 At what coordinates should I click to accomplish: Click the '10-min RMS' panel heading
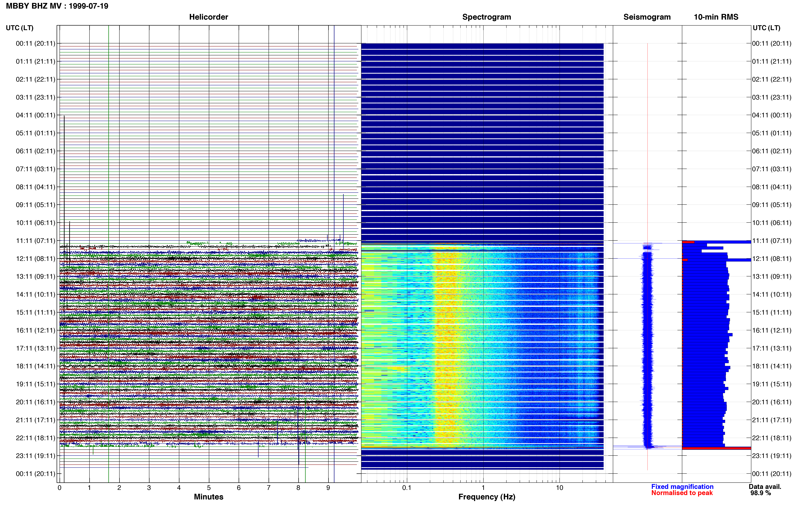point(716,17)
